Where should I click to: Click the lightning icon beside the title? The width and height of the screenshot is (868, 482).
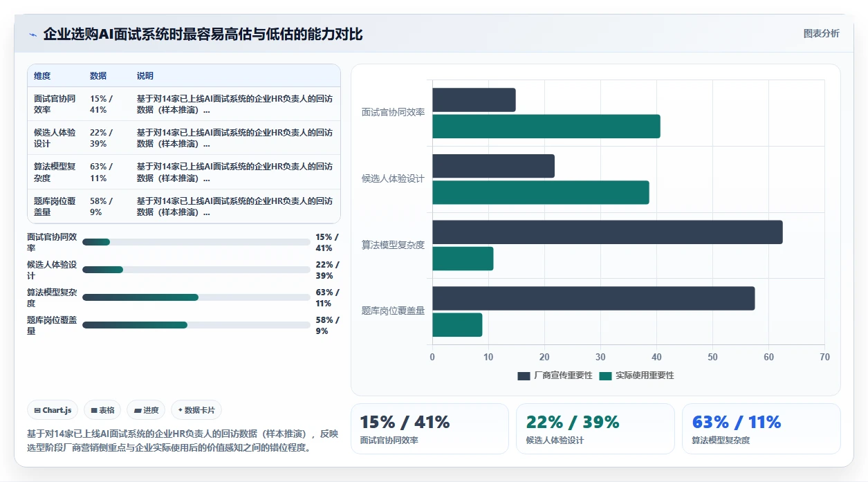[x=33, y=35]
